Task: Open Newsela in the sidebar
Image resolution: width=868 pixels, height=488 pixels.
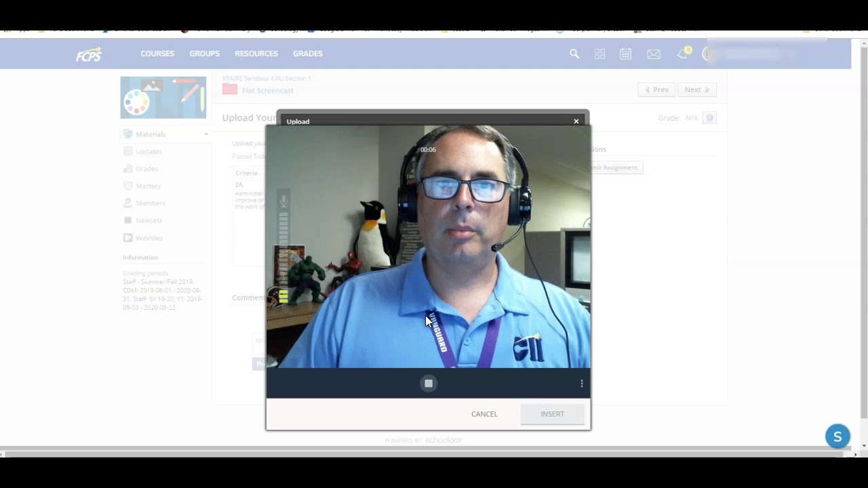Action: pos(149,220)
